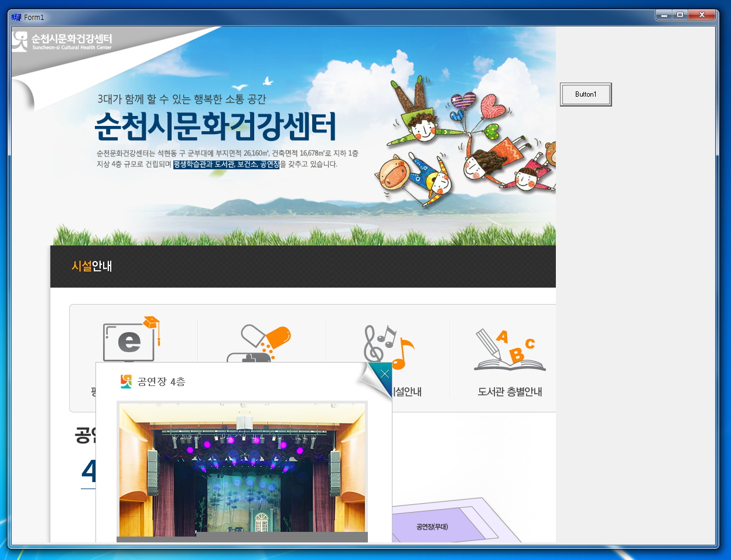This screenshot has height=560, width=731.
Task: Click the small logo beside 공연장 4층
Action: pos(126,382)
